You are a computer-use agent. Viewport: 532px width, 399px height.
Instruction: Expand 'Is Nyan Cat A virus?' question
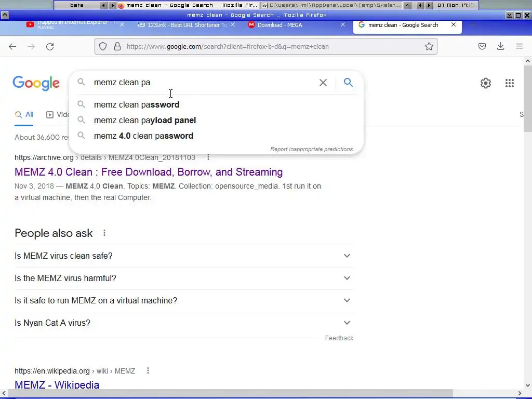[184, 323]
